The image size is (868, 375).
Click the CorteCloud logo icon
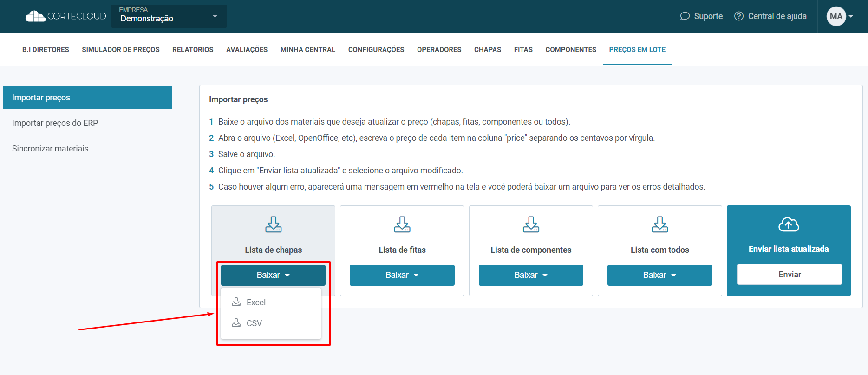click(x=35, y=16)
